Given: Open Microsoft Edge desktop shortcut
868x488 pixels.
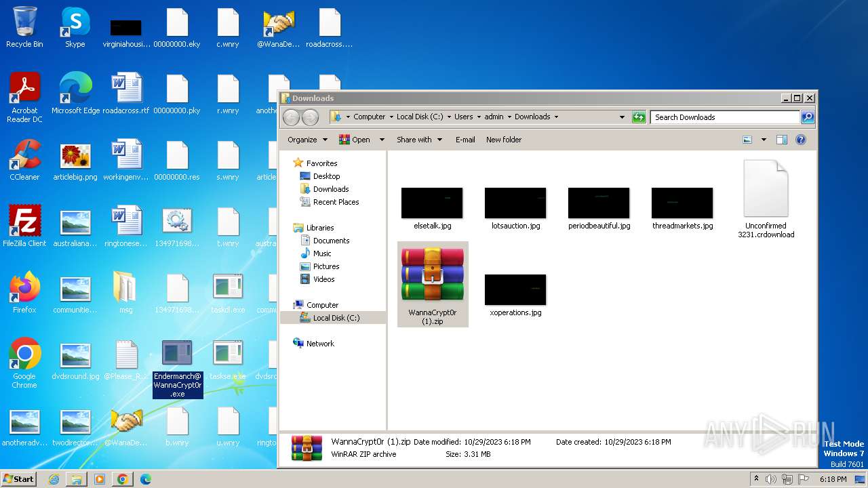Looking at the screenshot, I should point(75,94).
